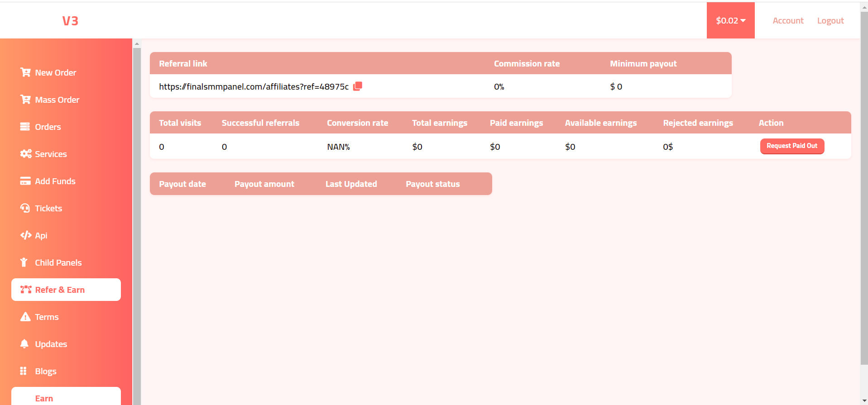Navigate to Tickets

[x=66, y=208]
